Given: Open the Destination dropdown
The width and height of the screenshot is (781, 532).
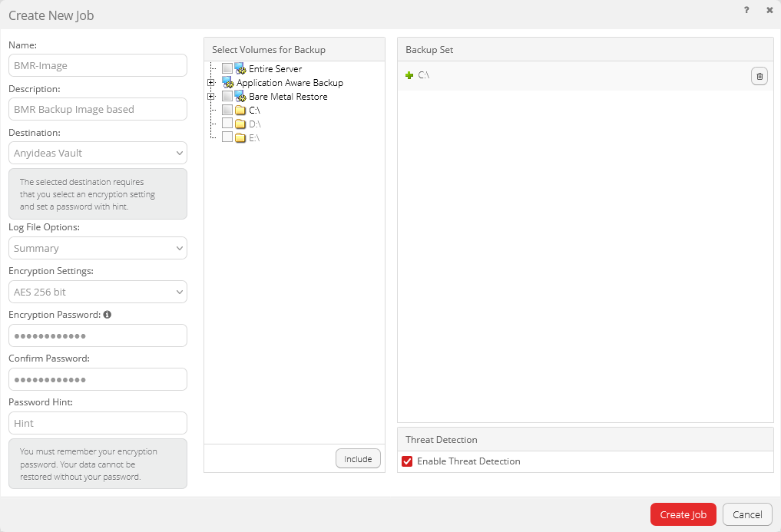Looking at the screenshot, I should pyautogui.click(x=98, y=153).
